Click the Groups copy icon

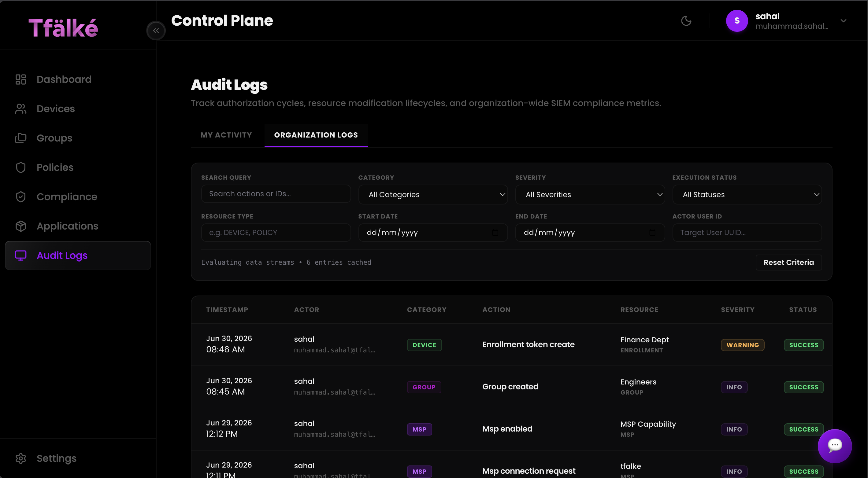[21, 138]
